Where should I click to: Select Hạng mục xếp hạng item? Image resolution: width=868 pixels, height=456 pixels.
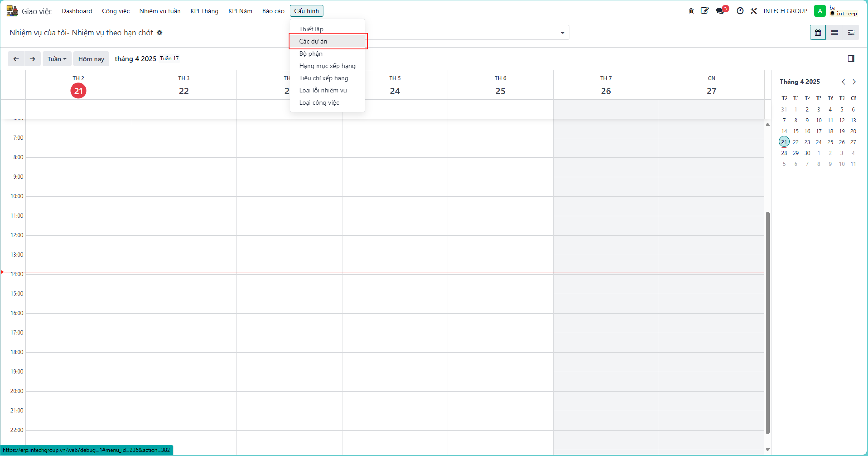click(328, 66)
